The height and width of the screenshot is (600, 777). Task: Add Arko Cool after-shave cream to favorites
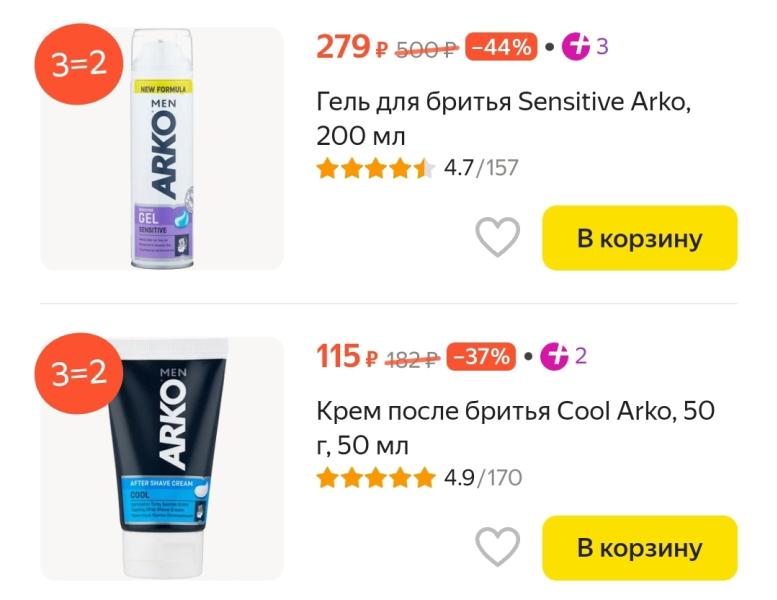click(497, 548)
